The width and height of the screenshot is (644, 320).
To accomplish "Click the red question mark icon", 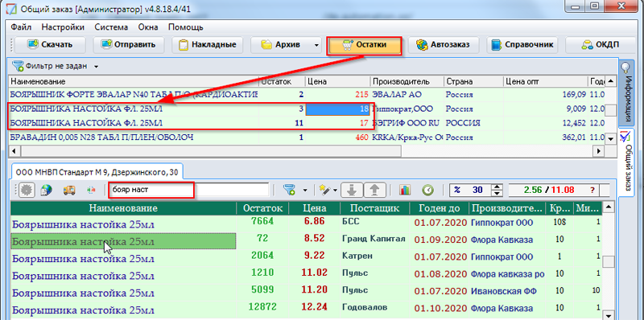I will coord(592,191).
